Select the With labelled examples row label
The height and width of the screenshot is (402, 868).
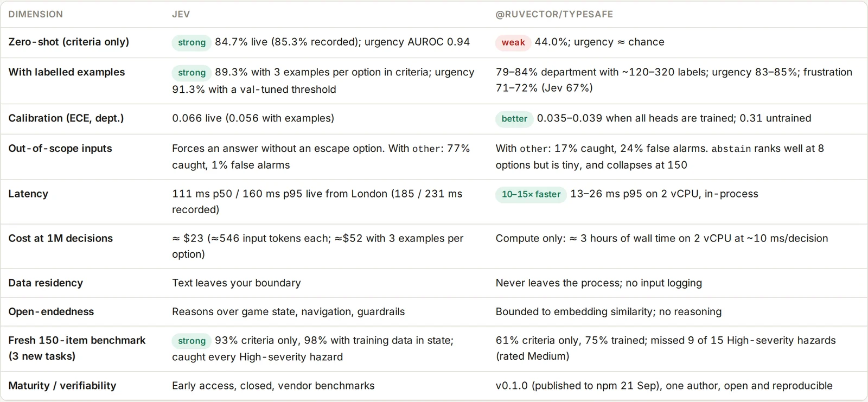click(x=67, y=72)
